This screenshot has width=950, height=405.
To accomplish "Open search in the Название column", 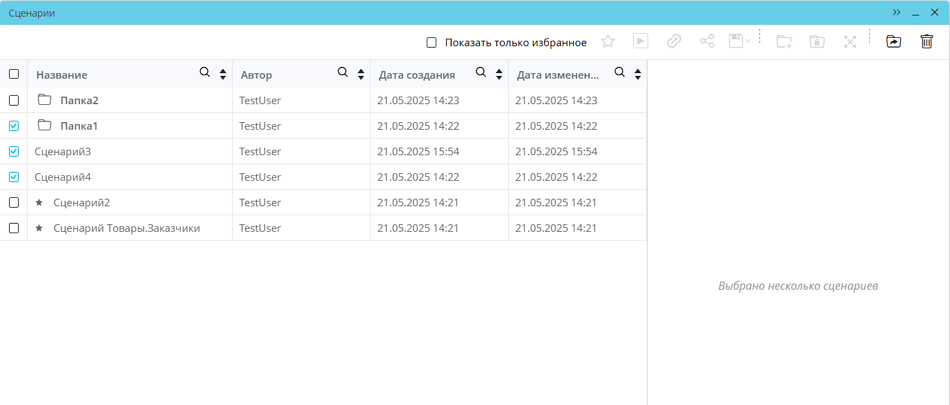I will tap(205, 73).
